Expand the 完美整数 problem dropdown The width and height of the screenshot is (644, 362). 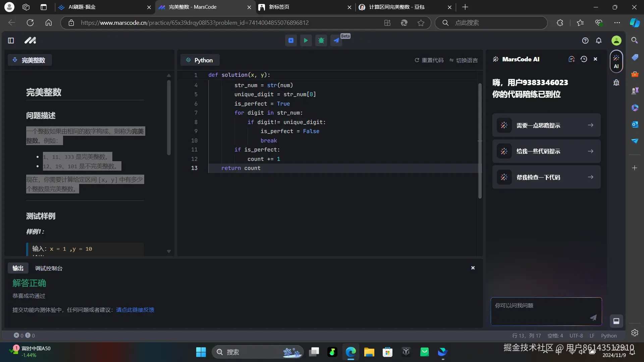30,60
